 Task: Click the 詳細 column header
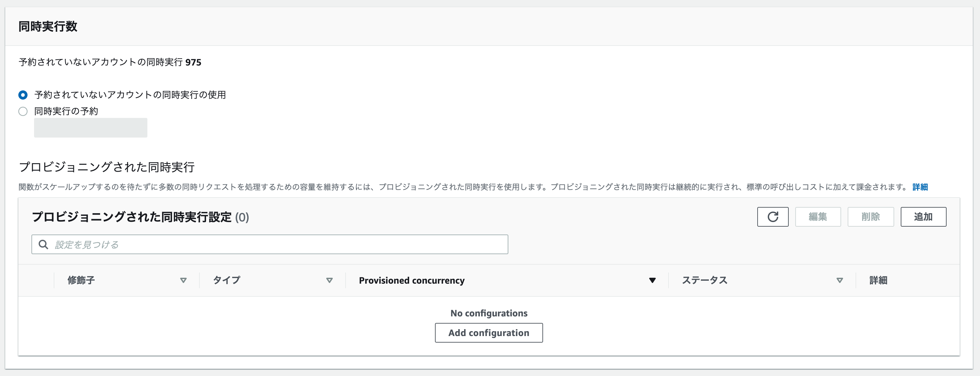coord(878,280)
